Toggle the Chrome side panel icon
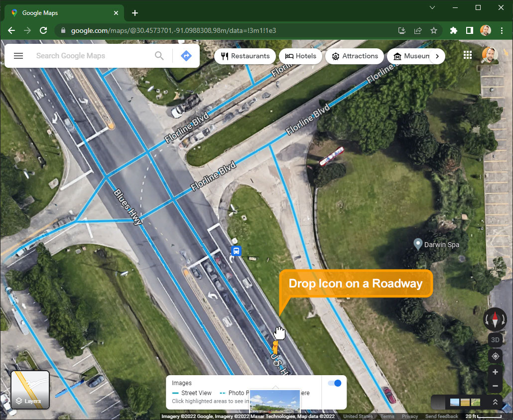 [x=470, y=30]
